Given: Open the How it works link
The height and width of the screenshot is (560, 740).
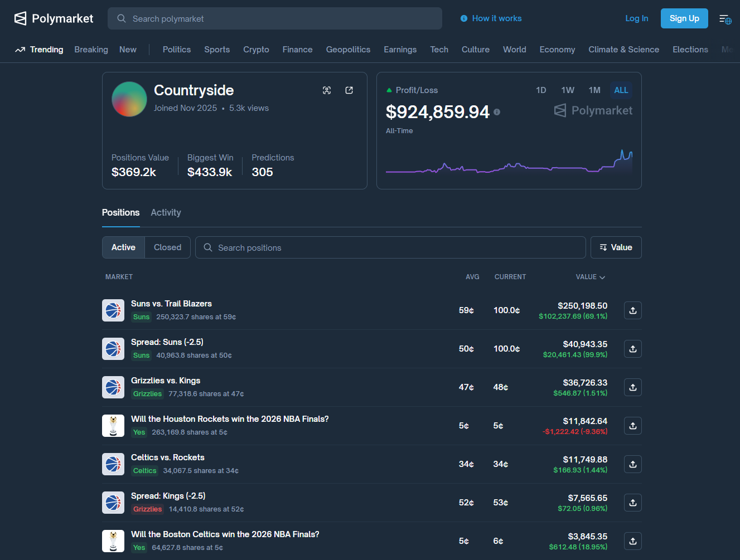Looking at the screenshot, I should pyautogui.click(x=496, y=18).
